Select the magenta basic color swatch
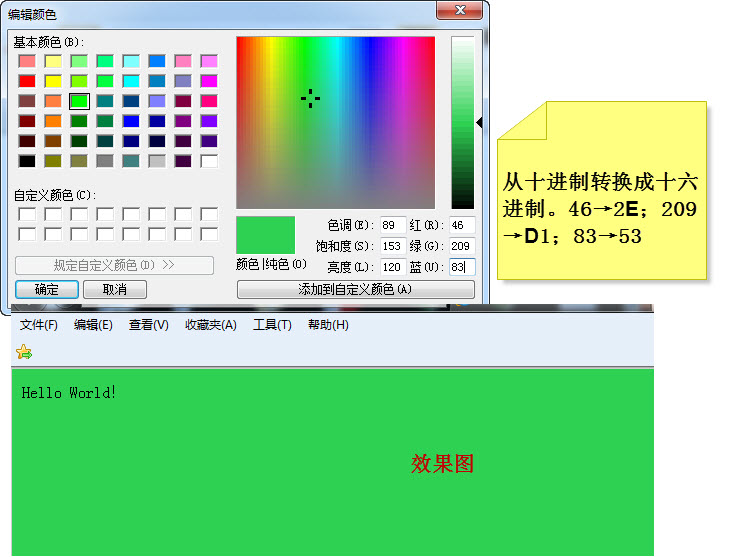Screen dimensions: 752x557 (x=209, y=81)
